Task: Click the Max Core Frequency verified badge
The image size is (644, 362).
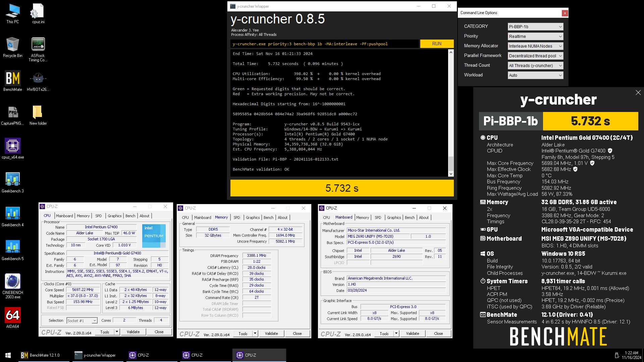Action: pyautogui.click(x=592, y=163)
